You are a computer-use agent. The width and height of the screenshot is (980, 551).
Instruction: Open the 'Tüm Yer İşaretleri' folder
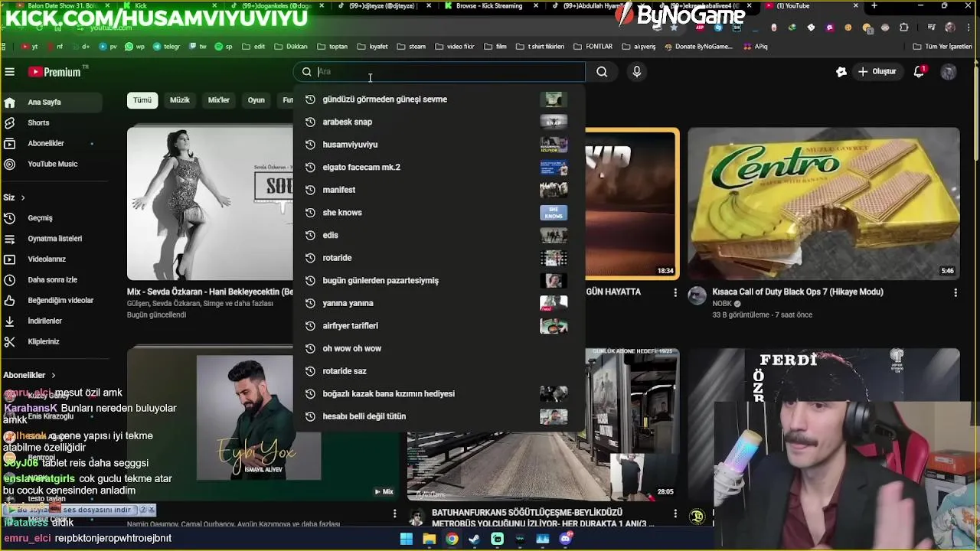942,47
